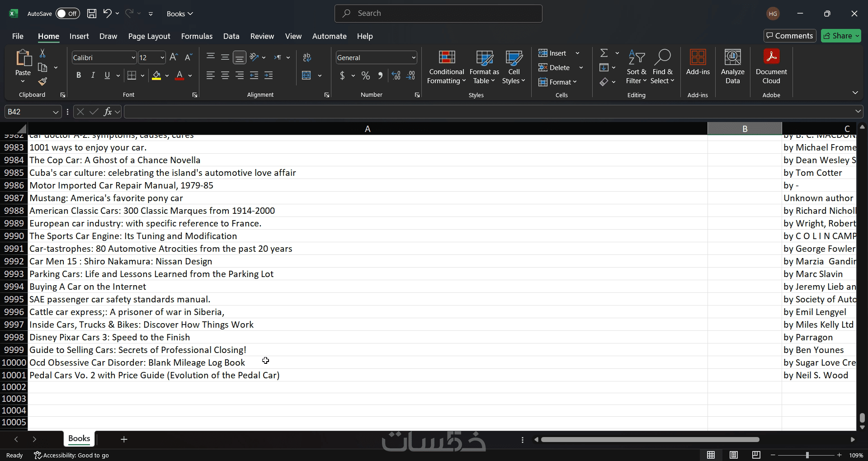Click the AutoSum sigma icon
The width and height of the screenshot is (868, 461).
point(604,53)
